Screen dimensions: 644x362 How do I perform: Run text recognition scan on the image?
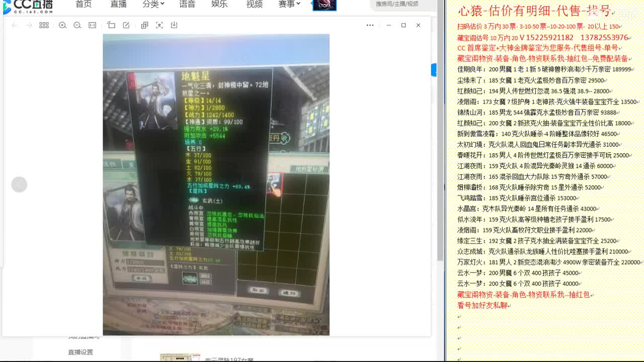point(159,25)
